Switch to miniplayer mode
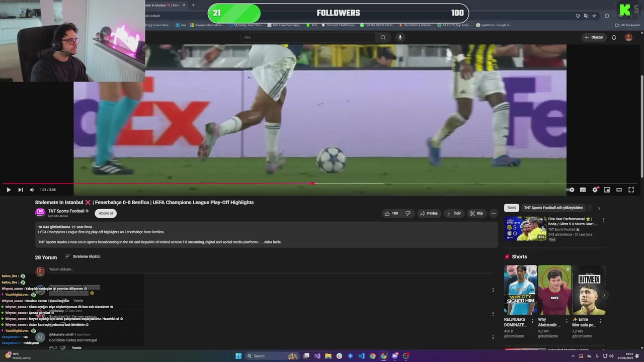This screenshot has width=644, height=362. (x=607, y=190)
